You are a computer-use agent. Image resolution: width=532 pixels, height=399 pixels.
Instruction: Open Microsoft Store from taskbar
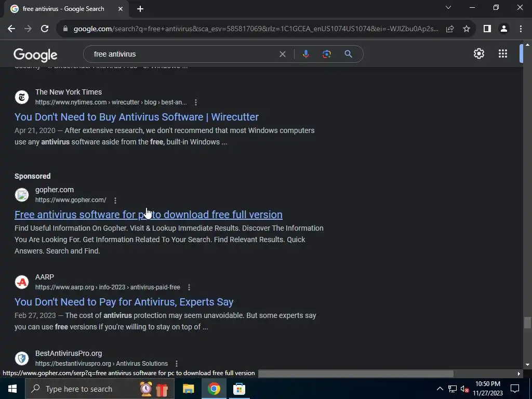(239, 389)
